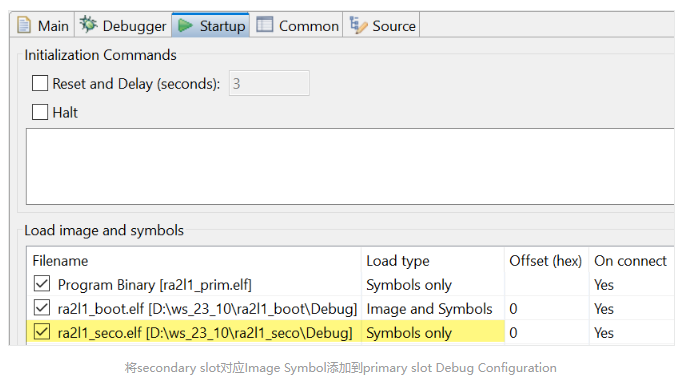Click On connect Yes for ra2l1_seco.elf

click(604, 333)
